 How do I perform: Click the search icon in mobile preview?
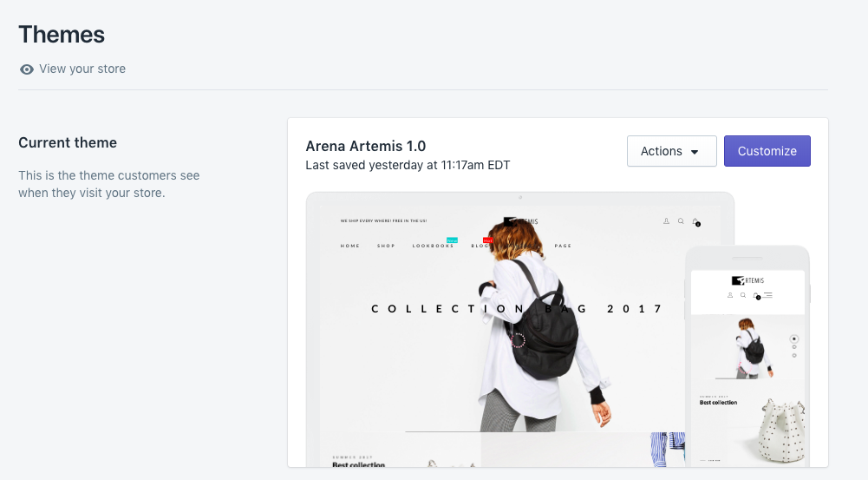tap(743, 295)
